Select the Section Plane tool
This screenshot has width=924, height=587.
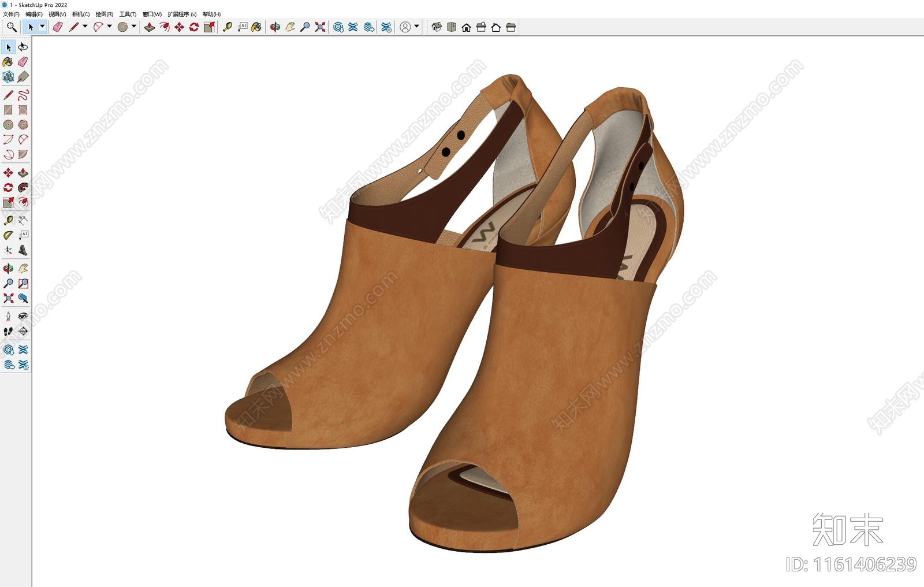point(23,332)
